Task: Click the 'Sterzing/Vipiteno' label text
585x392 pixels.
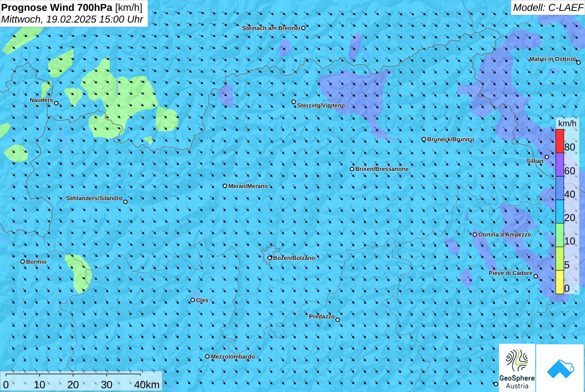Action: (x=321, y=105)
